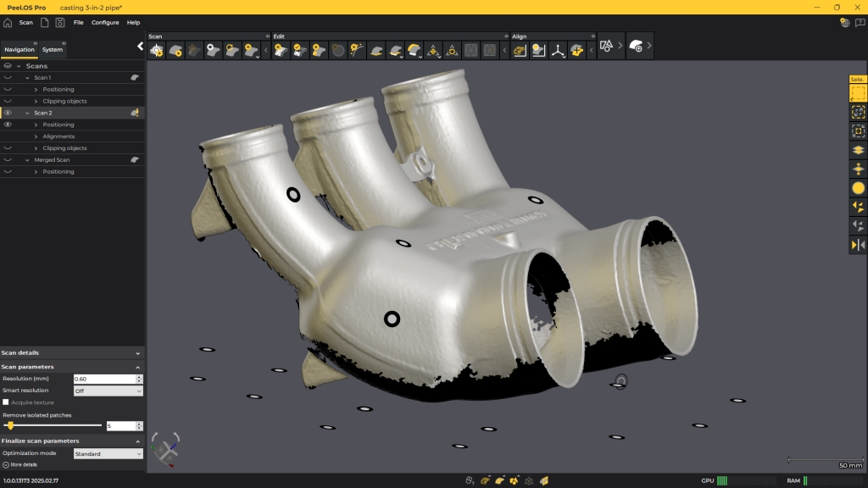This screenshot has width=868, height=488.
Task: Collapse the left panel with the arrow
Action: pyautogui.click(x=141, y=47)
